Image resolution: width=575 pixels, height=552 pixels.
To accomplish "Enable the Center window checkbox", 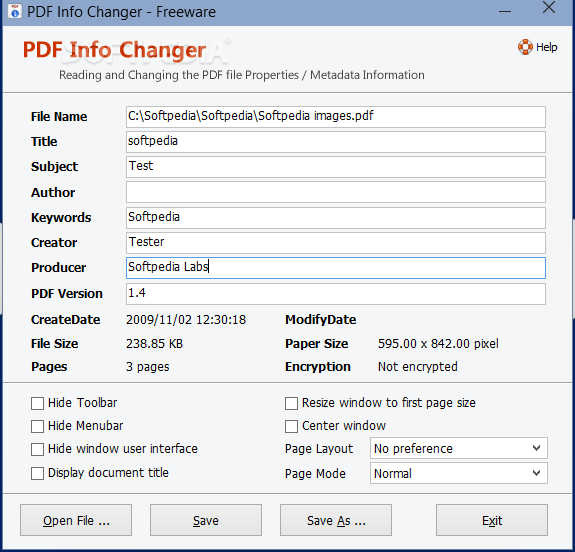I will click(292, 426).
